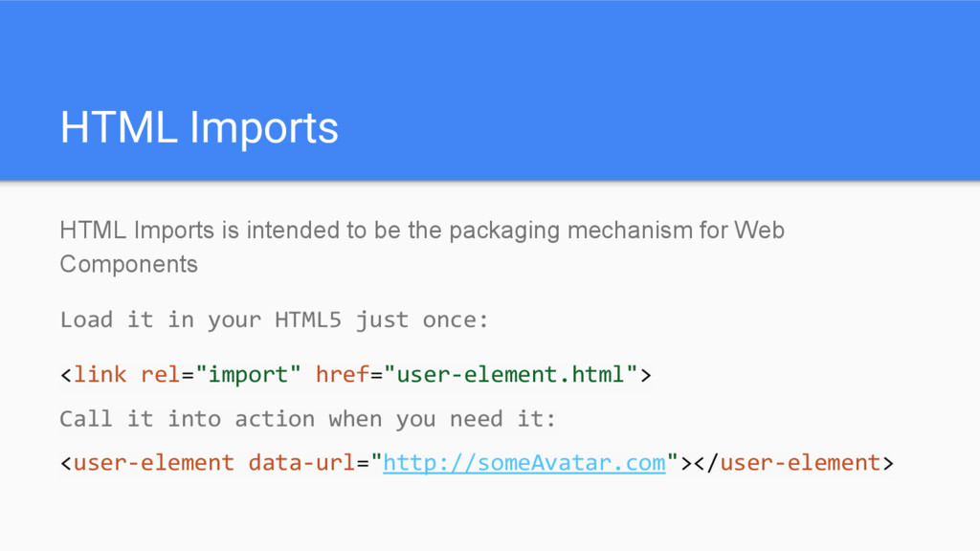Click the word 'once:' in load instruction
This screenshot has width=980, height=551.
(455, 320)
